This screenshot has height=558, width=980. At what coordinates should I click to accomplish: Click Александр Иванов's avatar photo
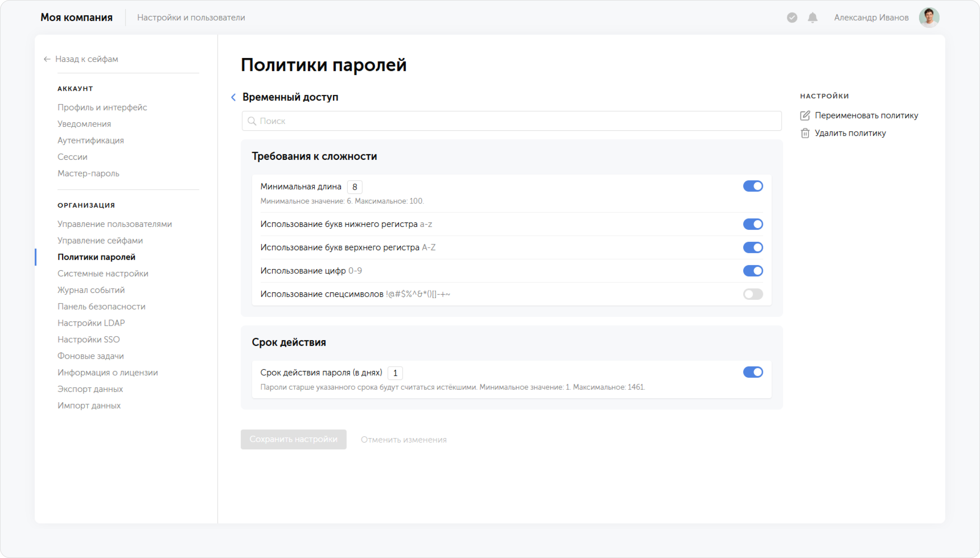[x=929, y=18]
